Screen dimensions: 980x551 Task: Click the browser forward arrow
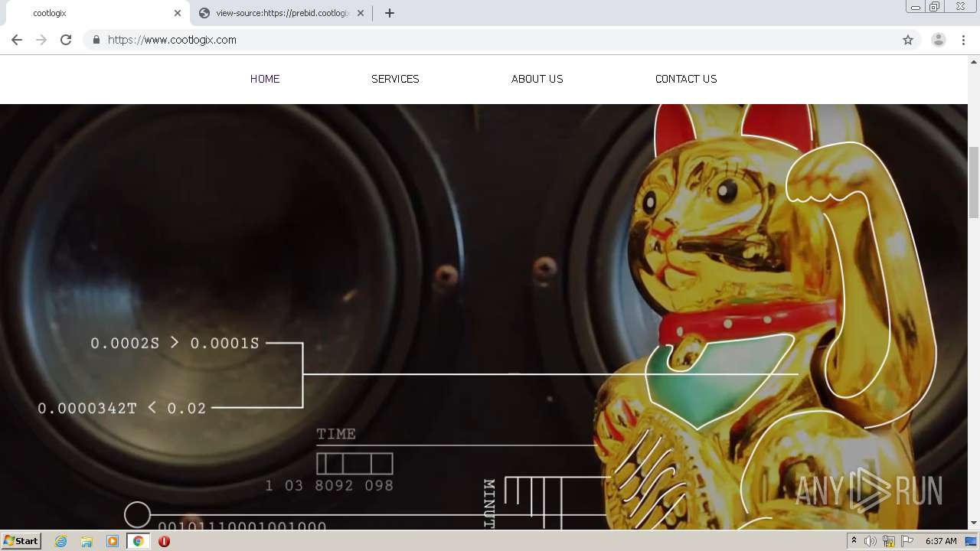tap(41, 40)
